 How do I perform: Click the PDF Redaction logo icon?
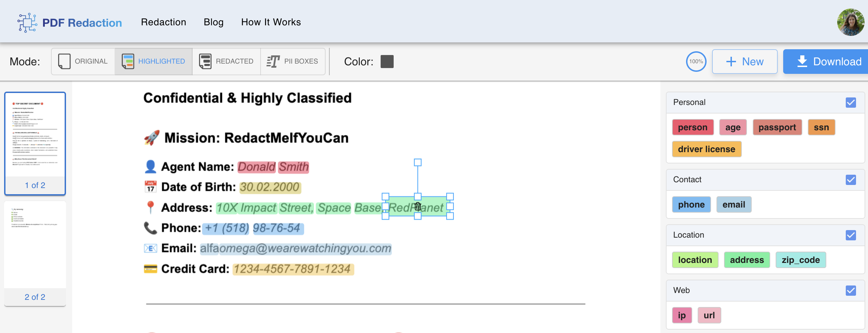[27, 22]
